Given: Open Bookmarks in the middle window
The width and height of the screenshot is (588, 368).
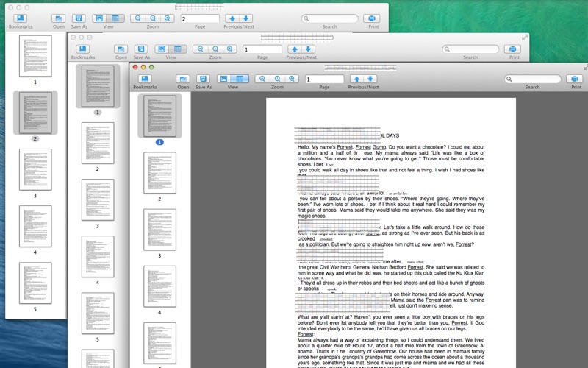Looking at the screenshot, I should tap(82, 49).
